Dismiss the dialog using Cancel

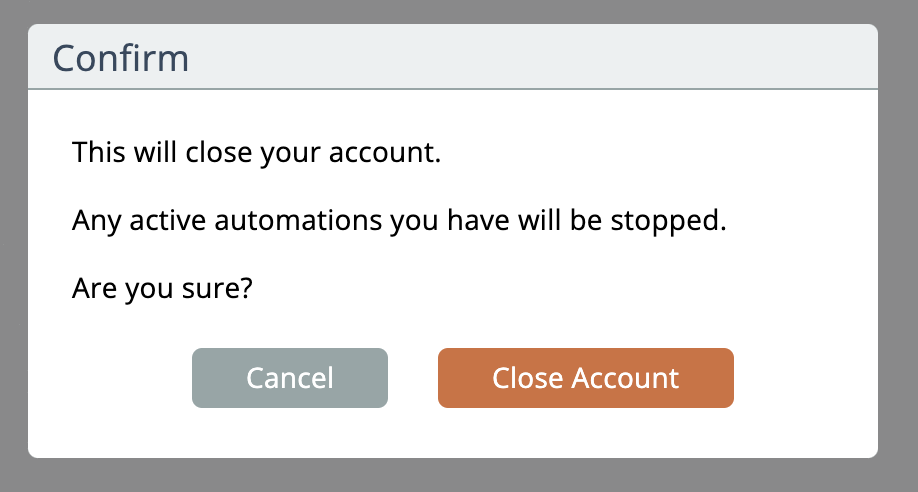coord(289,378)
